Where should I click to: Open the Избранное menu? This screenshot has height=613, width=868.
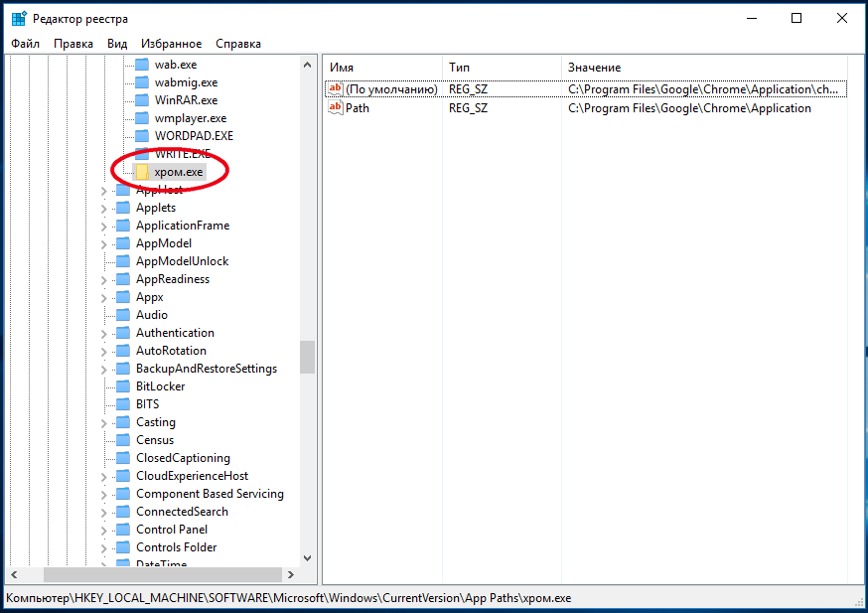click(171, 44)
